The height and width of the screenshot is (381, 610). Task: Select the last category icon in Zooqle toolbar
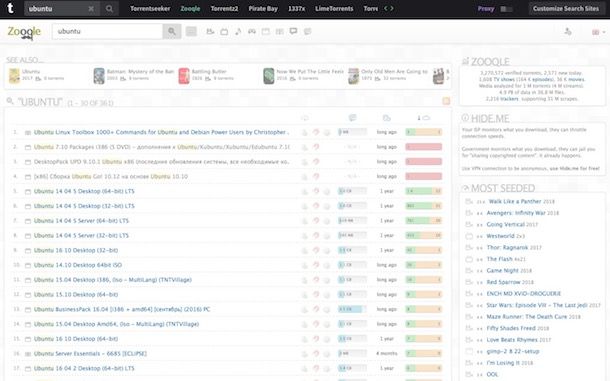pyautogui.click(x=307, y=32)
